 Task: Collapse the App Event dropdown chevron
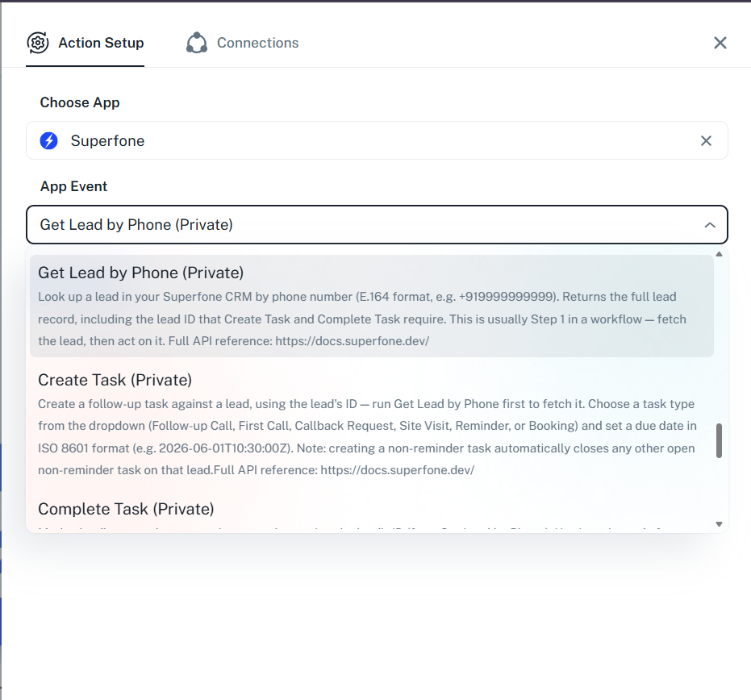(710, 224)
